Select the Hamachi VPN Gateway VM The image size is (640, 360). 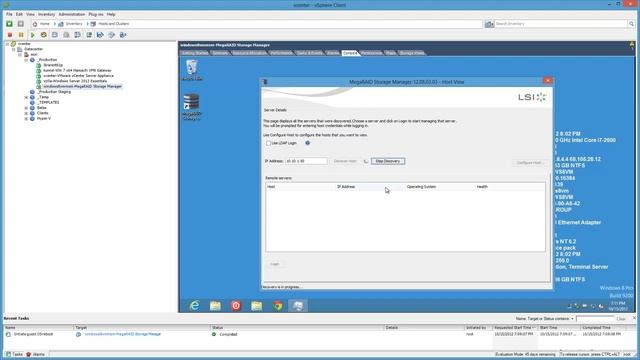[x=77, y=71]
